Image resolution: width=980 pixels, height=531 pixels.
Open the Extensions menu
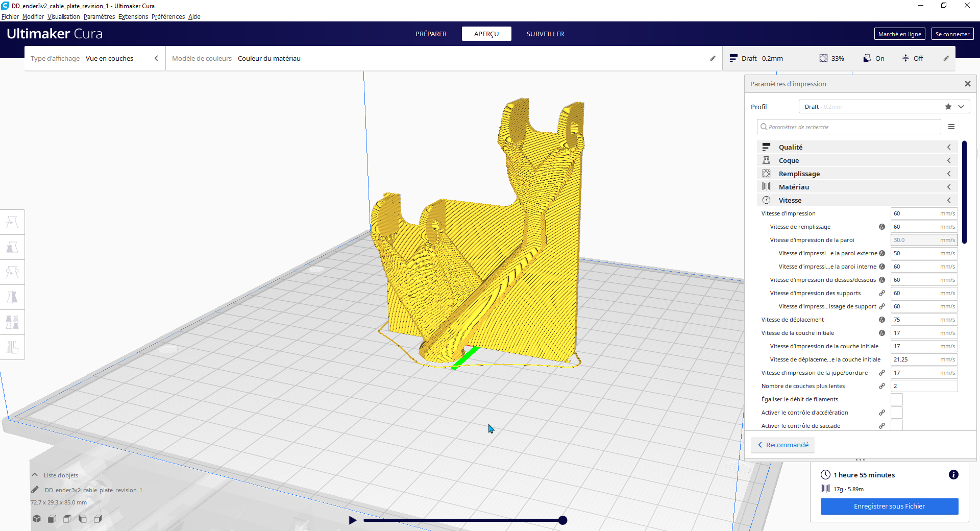(133, 16)
